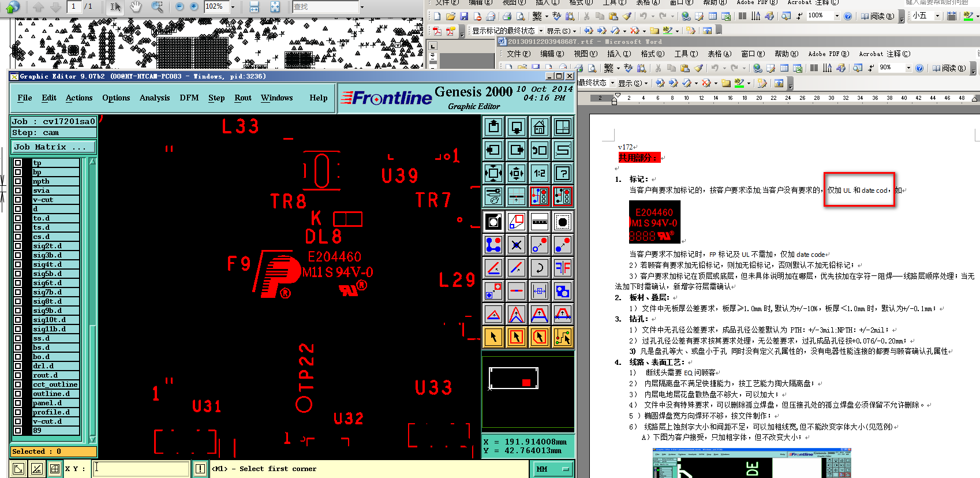
Task: Click the zoom in arrows icon
Action: 493,173
